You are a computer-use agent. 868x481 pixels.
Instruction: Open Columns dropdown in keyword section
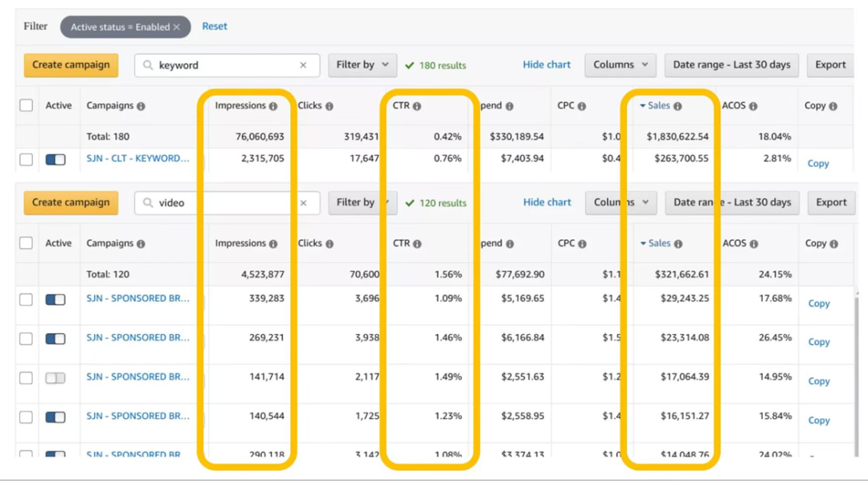620,65
